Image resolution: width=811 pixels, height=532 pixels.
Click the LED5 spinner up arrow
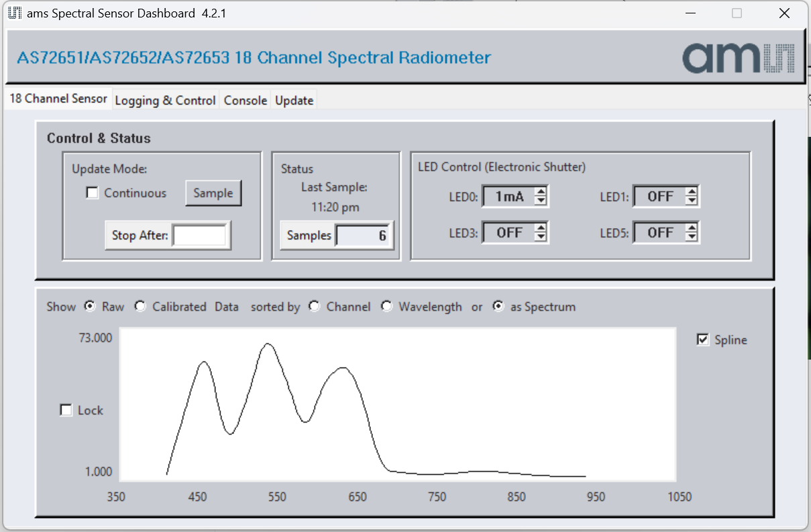point(692,228)
